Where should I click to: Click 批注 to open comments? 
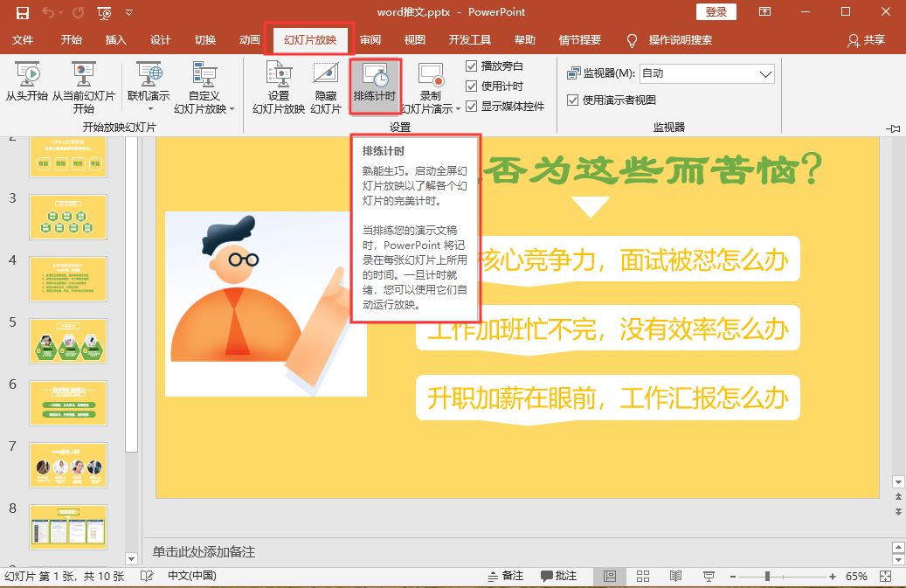click(564, 576)
